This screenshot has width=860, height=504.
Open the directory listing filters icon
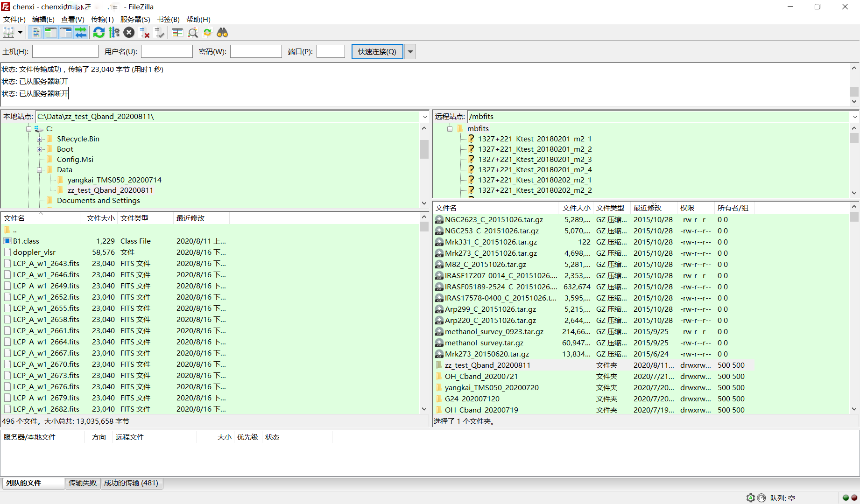(x=177, y=33)
